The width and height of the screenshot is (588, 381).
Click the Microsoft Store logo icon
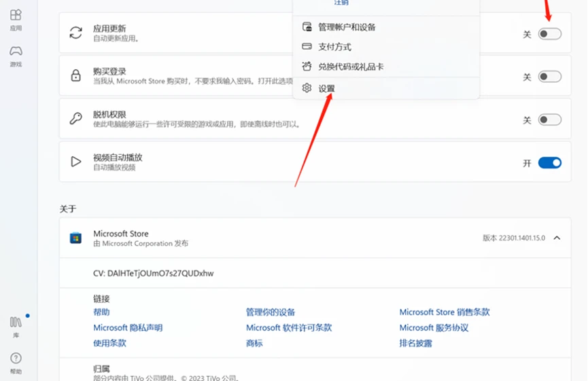click(x=75, y=238)
